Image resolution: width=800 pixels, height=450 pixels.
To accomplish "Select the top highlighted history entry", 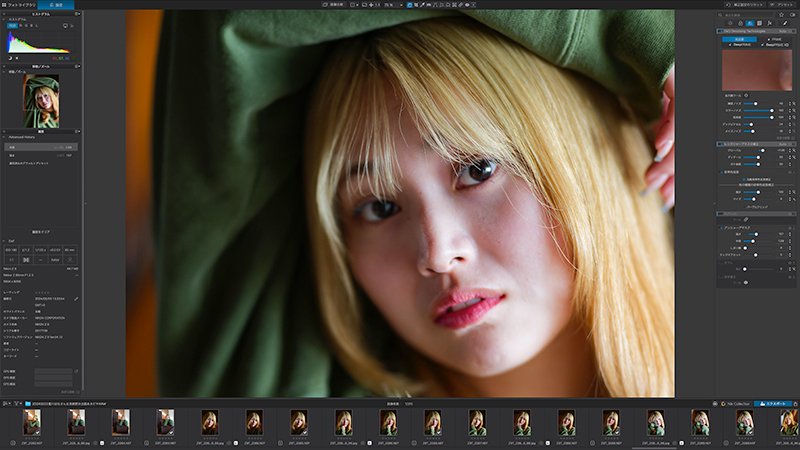I will pos(41,147).
